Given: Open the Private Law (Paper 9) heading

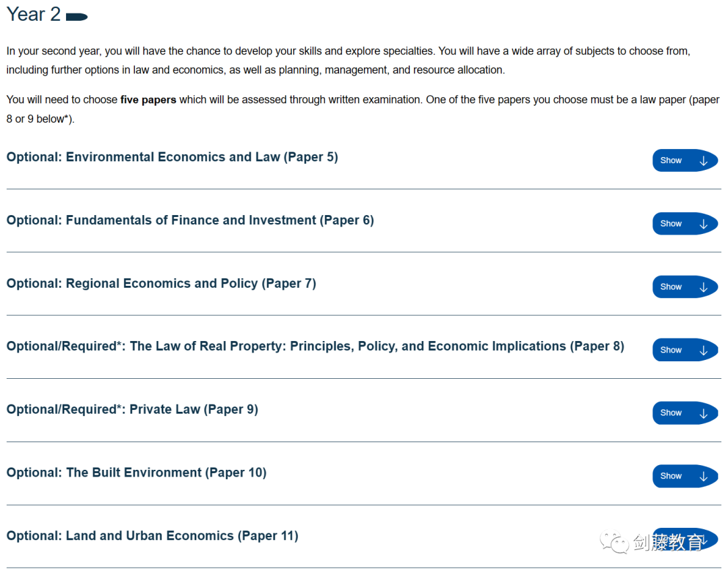Looking at the screenshot, I should [x=132, y=410].
